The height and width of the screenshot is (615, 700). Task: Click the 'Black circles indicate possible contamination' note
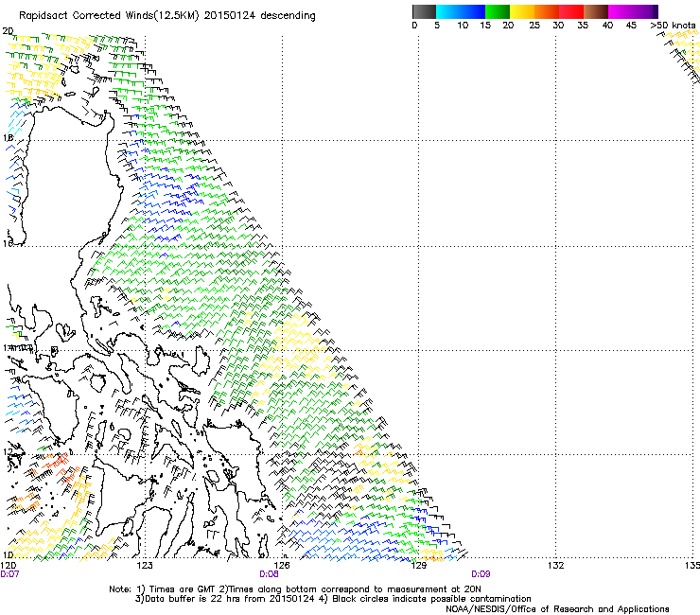click(x=431, y=599)
